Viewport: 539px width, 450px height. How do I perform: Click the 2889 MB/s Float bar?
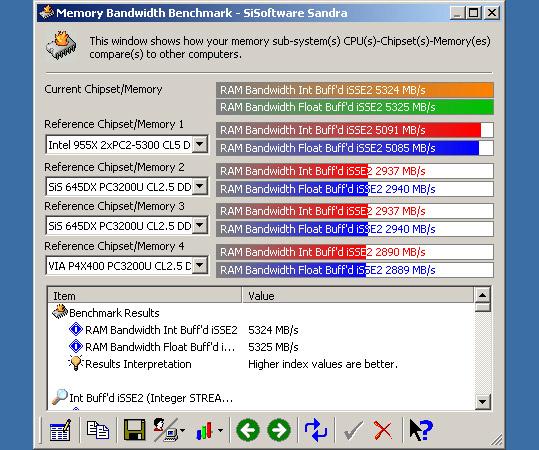[355, 270]
